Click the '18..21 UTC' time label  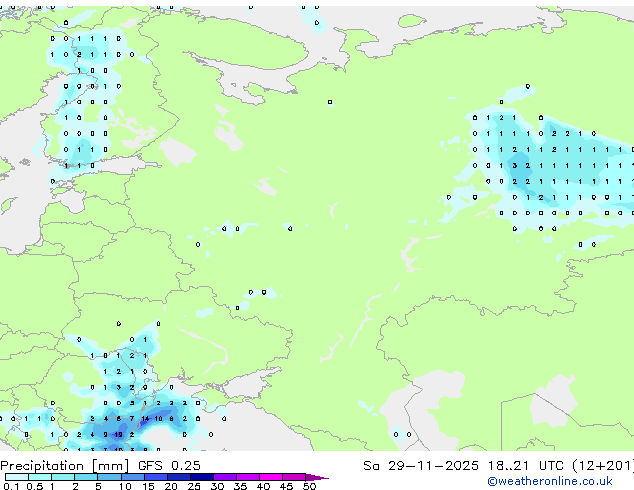(526, 466)
